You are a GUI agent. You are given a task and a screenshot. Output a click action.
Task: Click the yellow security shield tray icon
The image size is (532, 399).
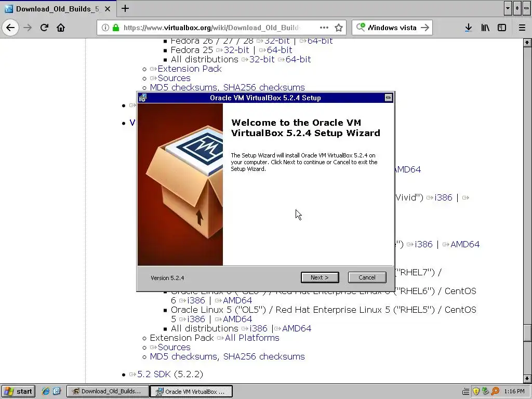(476, 392)
